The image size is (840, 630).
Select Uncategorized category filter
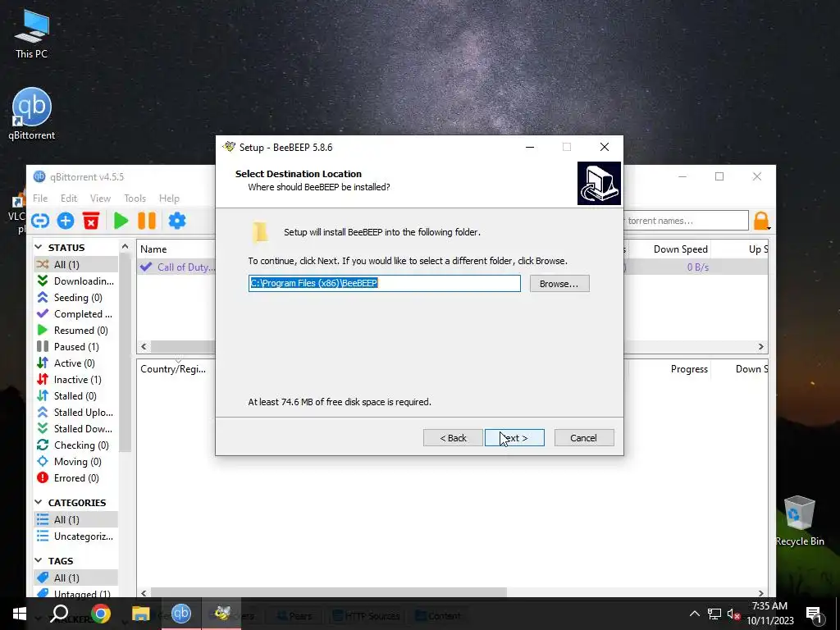tap(75, 536)
